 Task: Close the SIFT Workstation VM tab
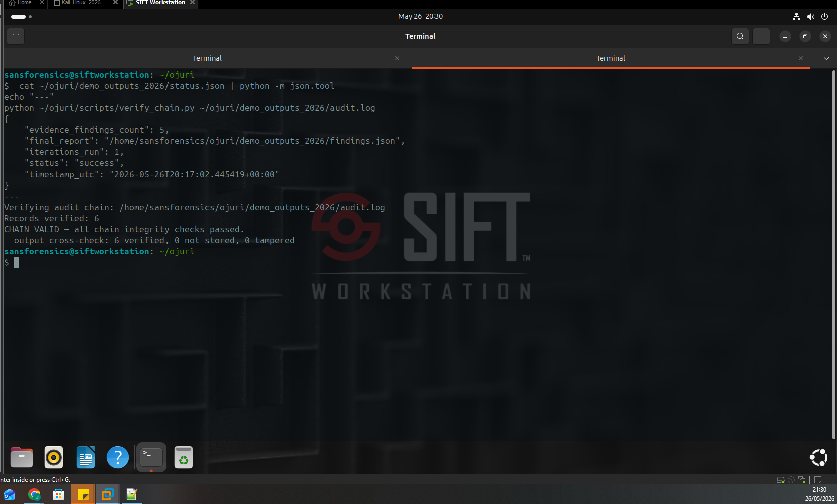(192, 3)
